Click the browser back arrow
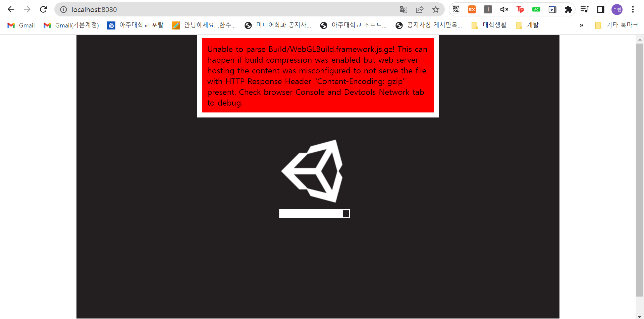Image resolution: width=644 pixels, height=319 pixels. click(11, 9)
